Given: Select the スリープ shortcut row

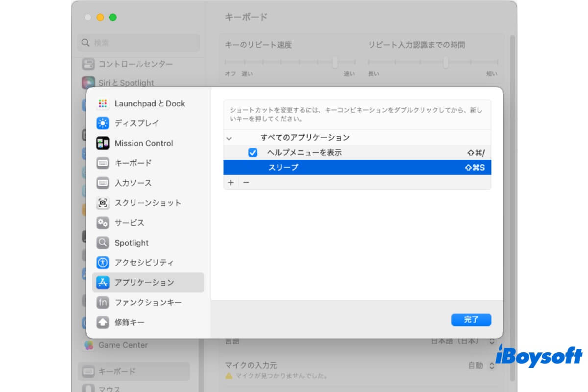Looking at the screenshot, I should coord(357,168).
